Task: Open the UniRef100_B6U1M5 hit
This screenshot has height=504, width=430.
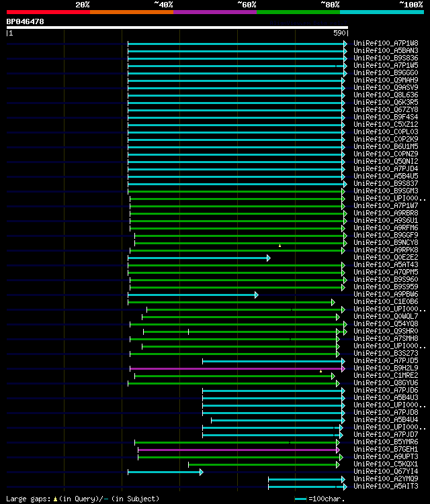Action: [386, 146]
